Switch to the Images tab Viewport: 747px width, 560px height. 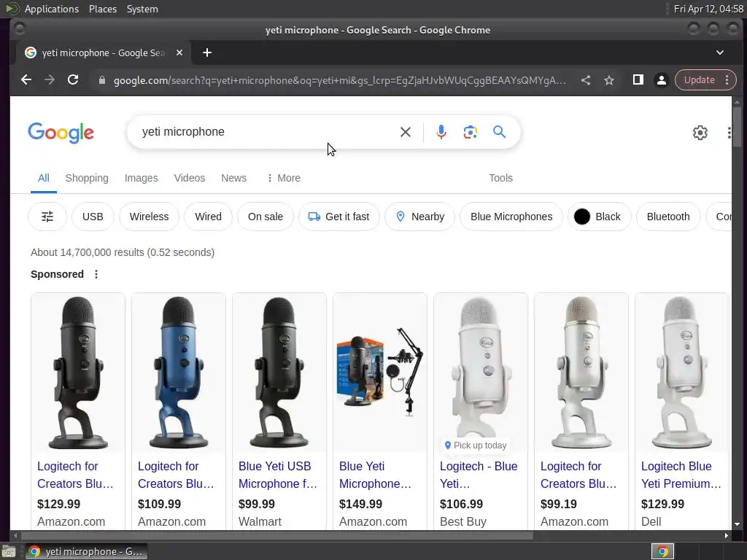click(x=141, y=178)
